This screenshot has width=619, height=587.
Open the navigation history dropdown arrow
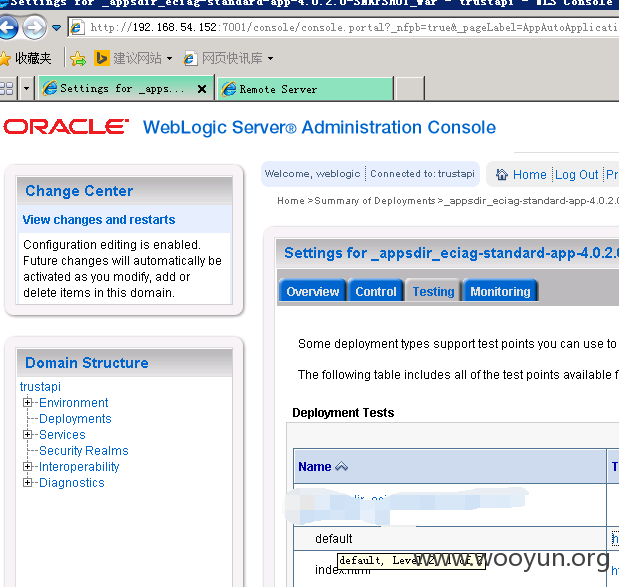point(56,28)
